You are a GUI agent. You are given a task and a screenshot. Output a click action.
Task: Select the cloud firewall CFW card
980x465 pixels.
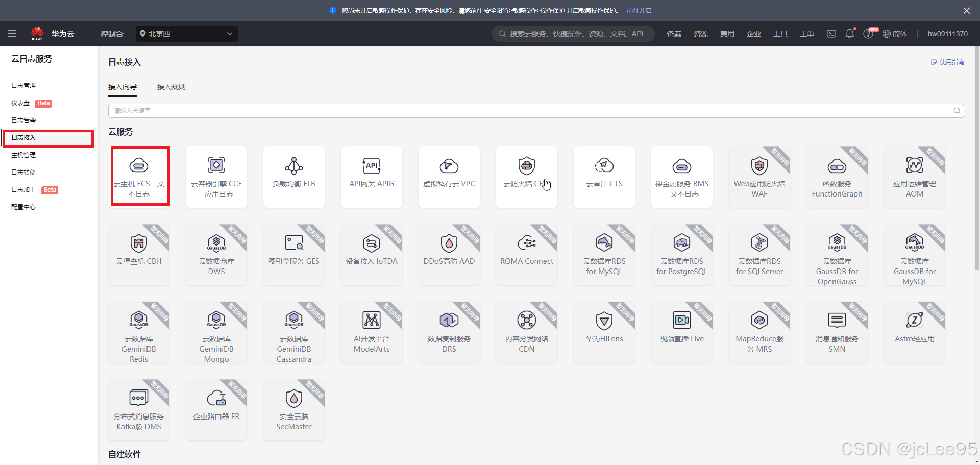(527, 177)
